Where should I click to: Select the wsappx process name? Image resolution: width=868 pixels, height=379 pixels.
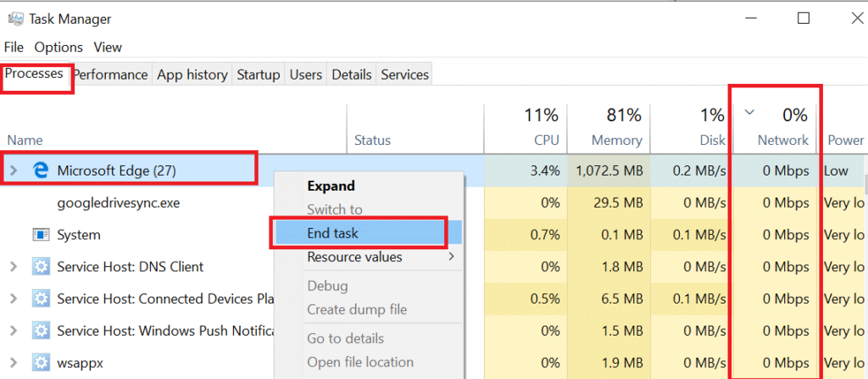(x=80, y=364)
